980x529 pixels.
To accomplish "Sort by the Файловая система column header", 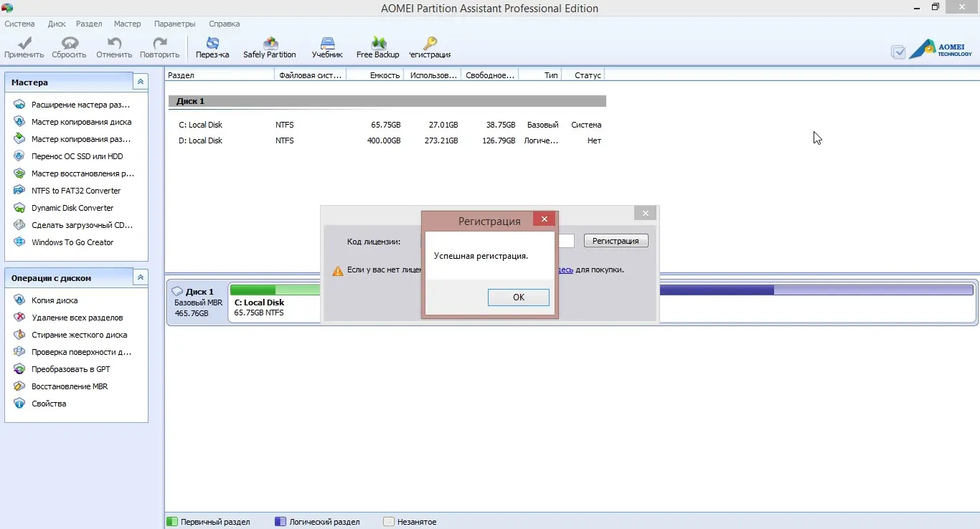I will pos(310,75).
